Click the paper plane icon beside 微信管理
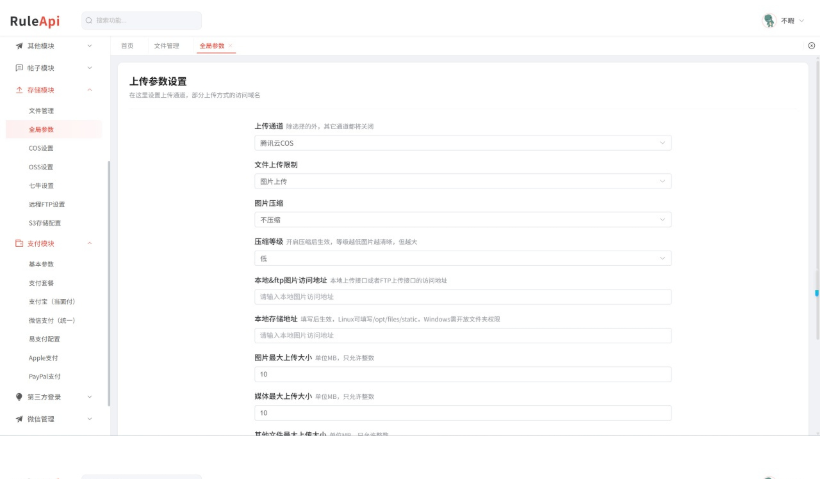Image resolution: width=822 pixels, height=479 pixels. click(19, 419)
